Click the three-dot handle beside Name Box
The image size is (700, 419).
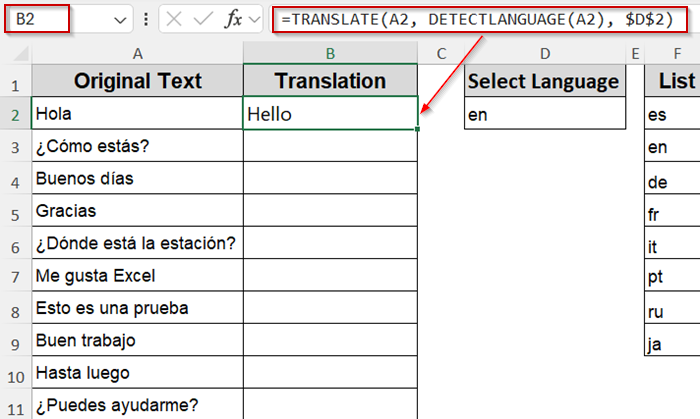[x=146, y=19]
